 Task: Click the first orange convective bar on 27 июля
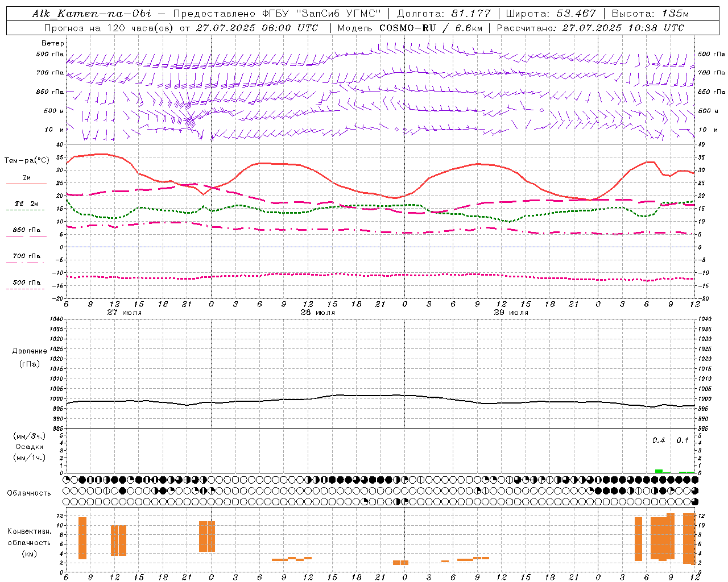[x=82, y=538]
